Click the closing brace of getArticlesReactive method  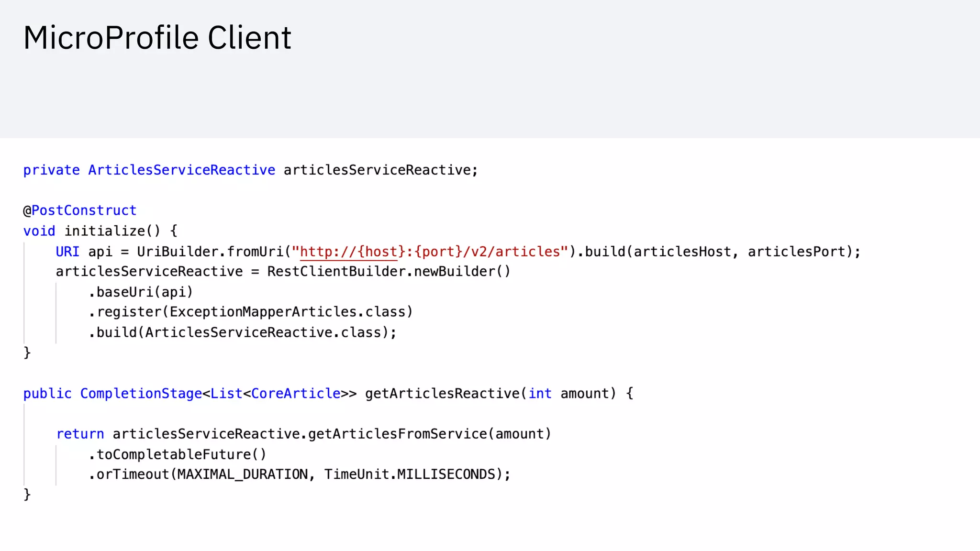(27, 494)
